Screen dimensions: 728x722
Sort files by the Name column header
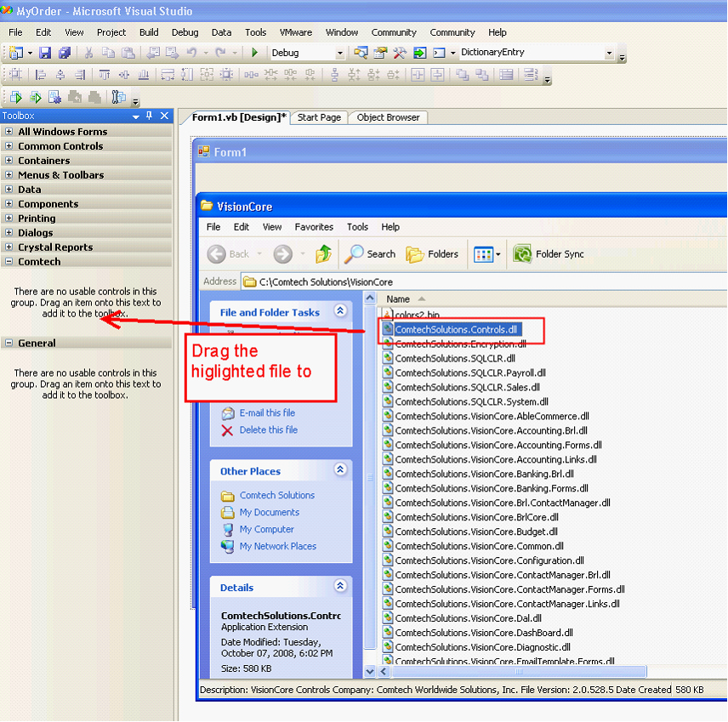(398, 299)
